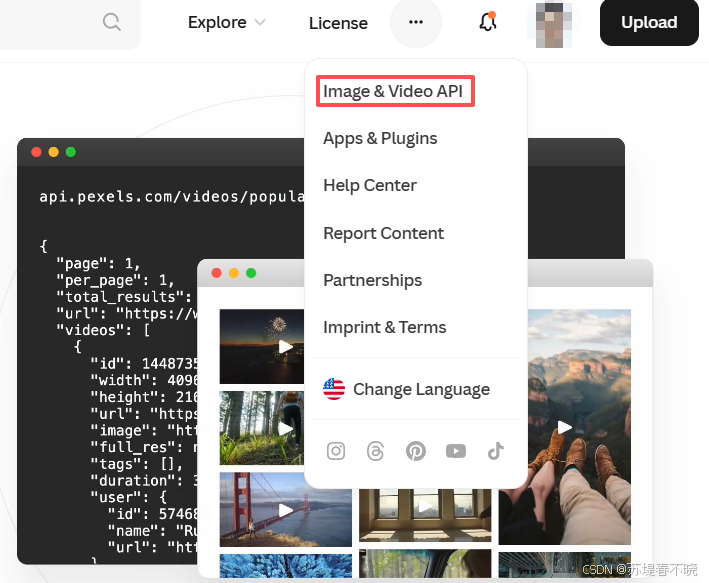Select Image & Video API menu item
The width and height of the screenshot is (709, 583).
(395, 91)
